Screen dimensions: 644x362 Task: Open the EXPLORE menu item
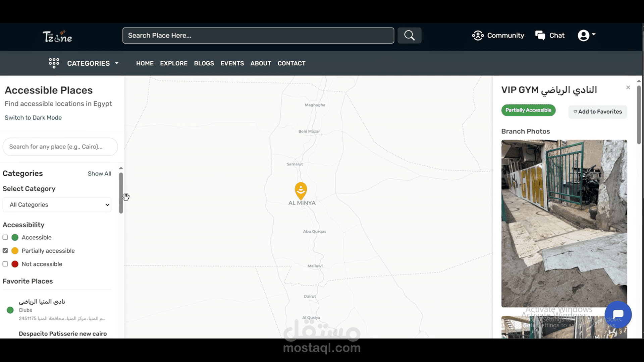pos(174,63)
